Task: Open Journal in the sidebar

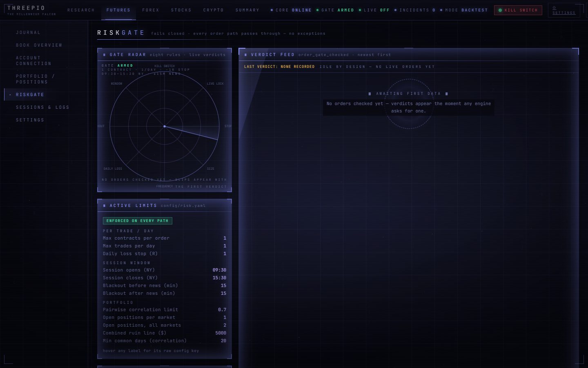Action: tap(28, 32)
